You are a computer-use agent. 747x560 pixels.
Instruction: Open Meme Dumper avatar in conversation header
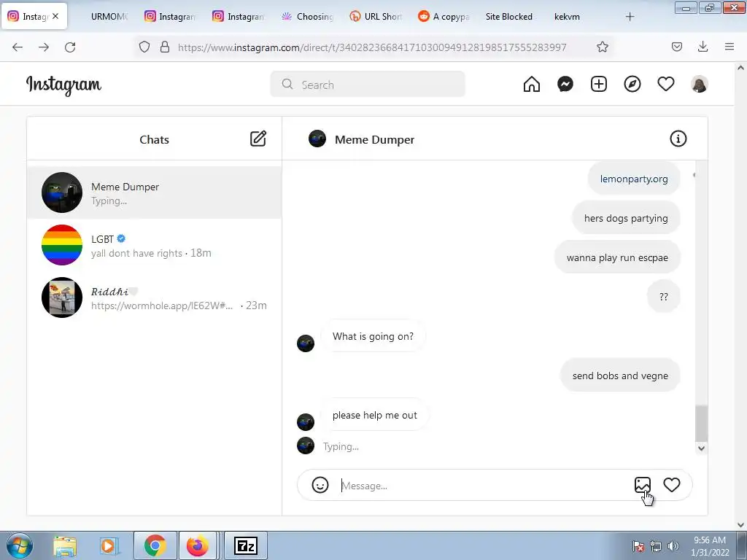(x=317, y=139)
